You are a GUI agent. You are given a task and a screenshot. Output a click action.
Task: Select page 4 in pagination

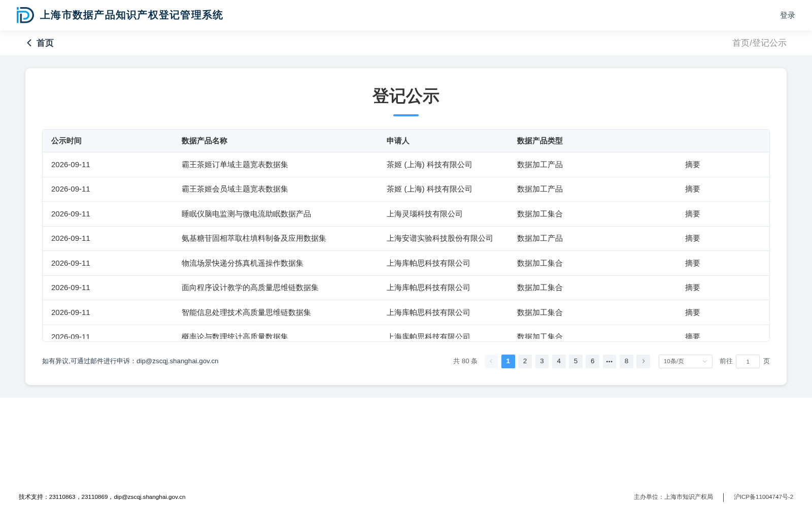pyautogui.click(x=559, y=361)
